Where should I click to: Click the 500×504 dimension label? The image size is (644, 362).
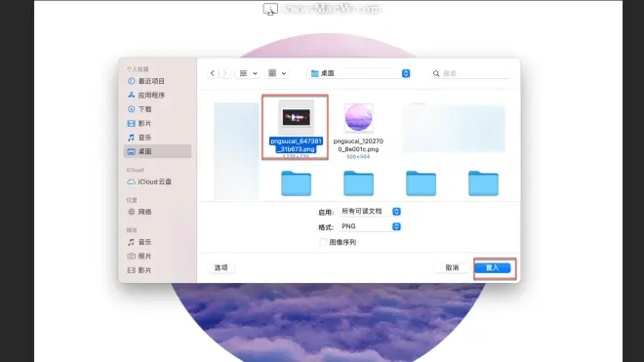pyautogui.click(x=358, y=157)
